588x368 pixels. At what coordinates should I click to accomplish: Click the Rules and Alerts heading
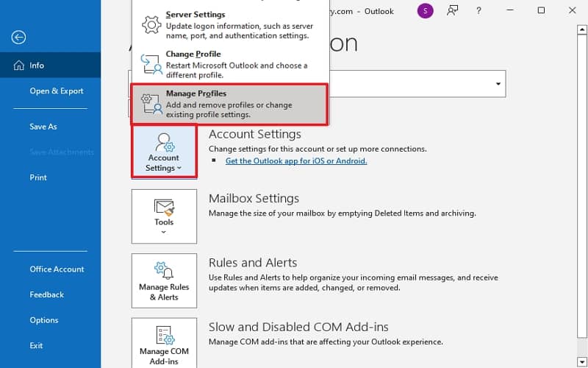tap(253, 263)
